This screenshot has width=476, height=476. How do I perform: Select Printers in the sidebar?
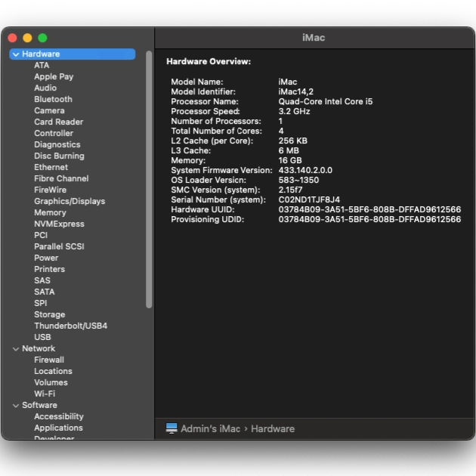(49, 269)
